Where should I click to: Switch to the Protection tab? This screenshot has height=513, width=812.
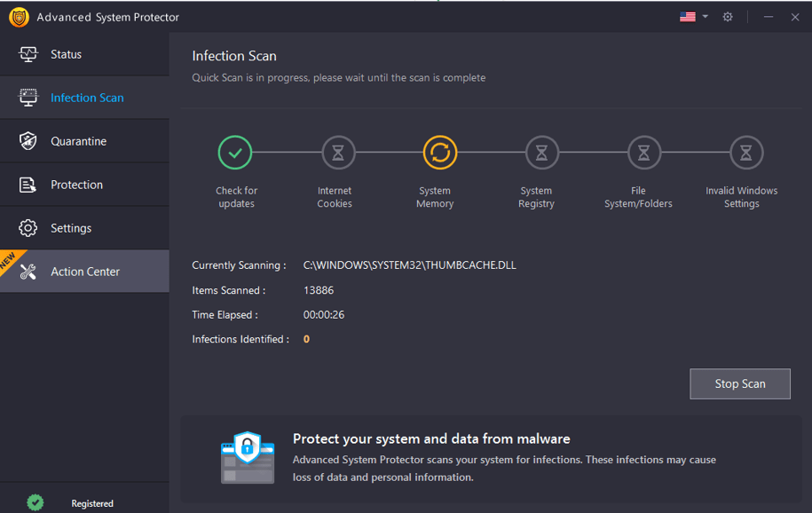[84, 185]
